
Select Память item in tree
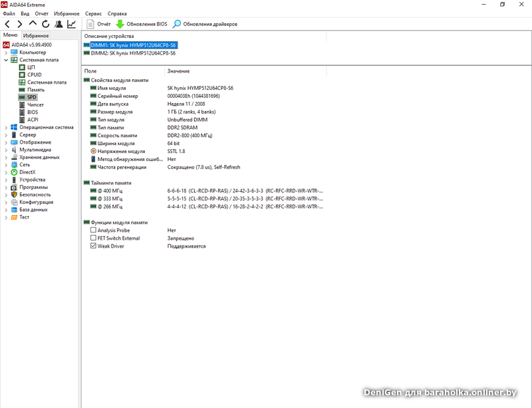coord(36,90)
